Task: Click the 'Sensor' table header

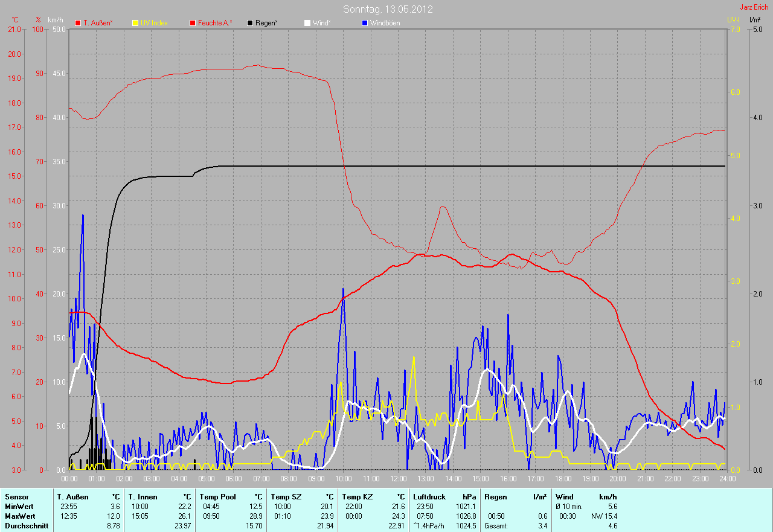Action: pyautogui.click(x=16, y=496)
